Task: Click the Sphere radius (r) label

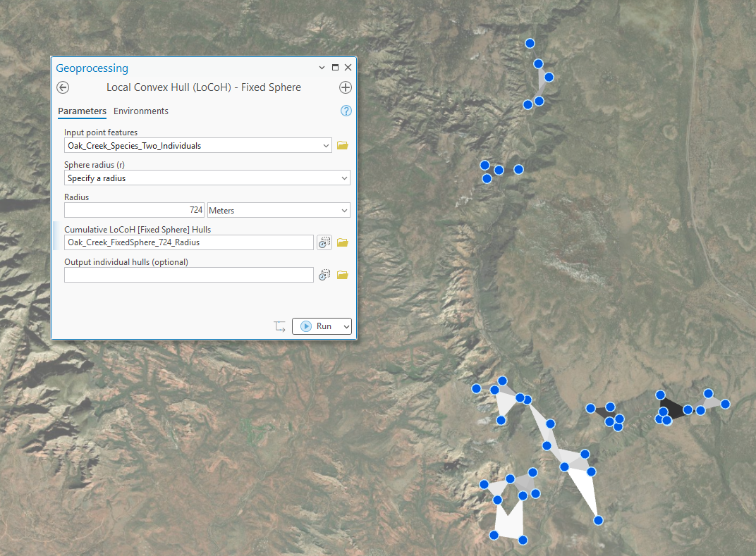Action: pos(94,164)
